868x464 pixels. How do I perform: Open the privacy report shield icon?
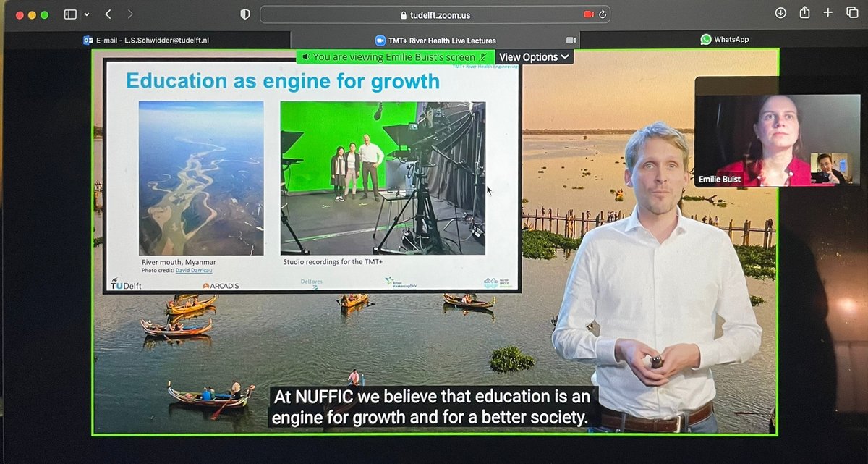click(x=244, y=14)
